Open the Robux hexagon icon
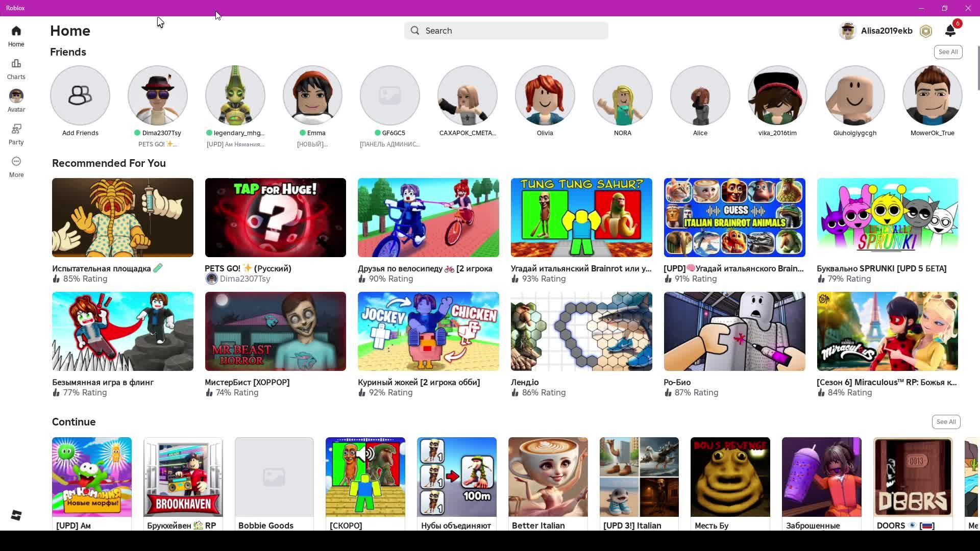This screenshot has height=551, width=980. click(x=925, y=31)
